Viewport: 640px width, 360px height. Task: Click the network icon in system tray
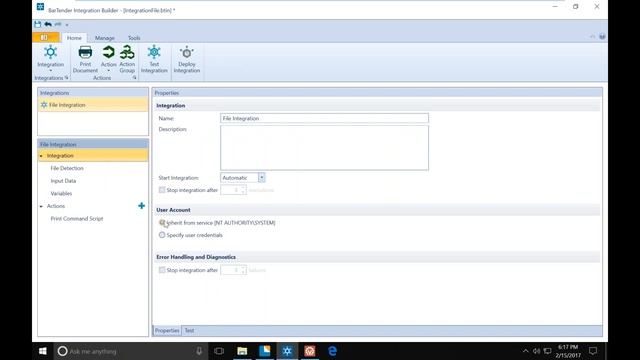pos(548,351)
